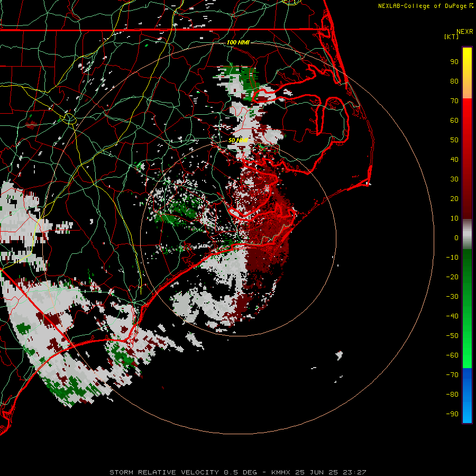Click the 80 value on the velocity scale
The image size is (476, 476).
[x=454, y=81]
